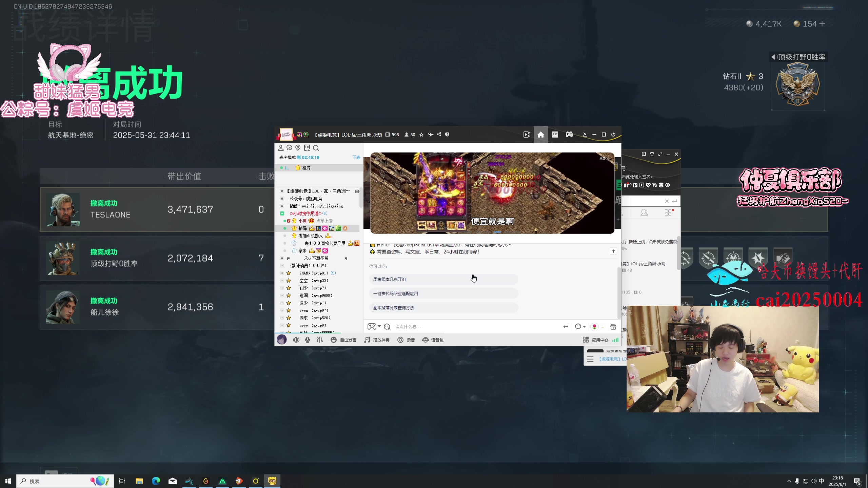Image resolution: width=868 pixels, height=488 pixels.
Task: Select the 建国 (svip9699) channel
Action: pyautogui.click(x=316, y=296)
